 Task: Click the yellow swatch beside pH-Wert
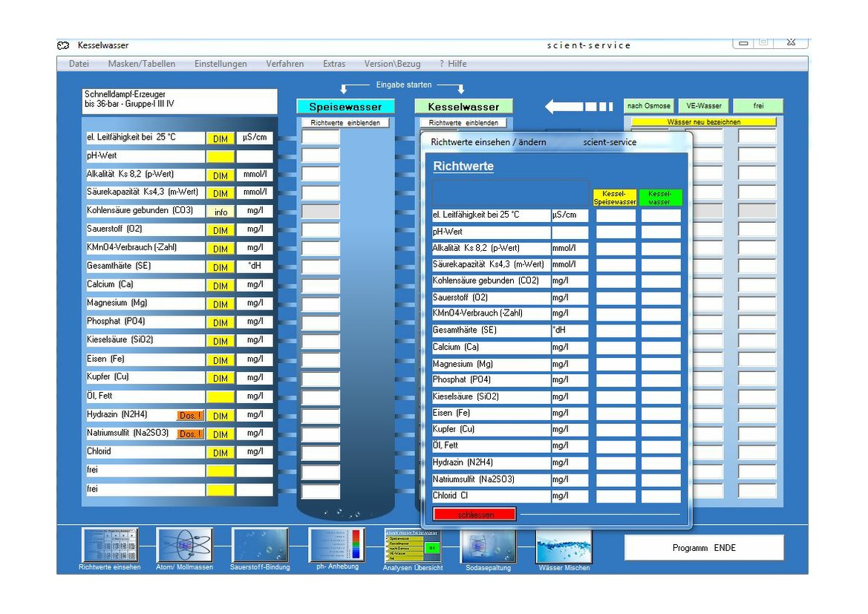click(x=221, y=157)
